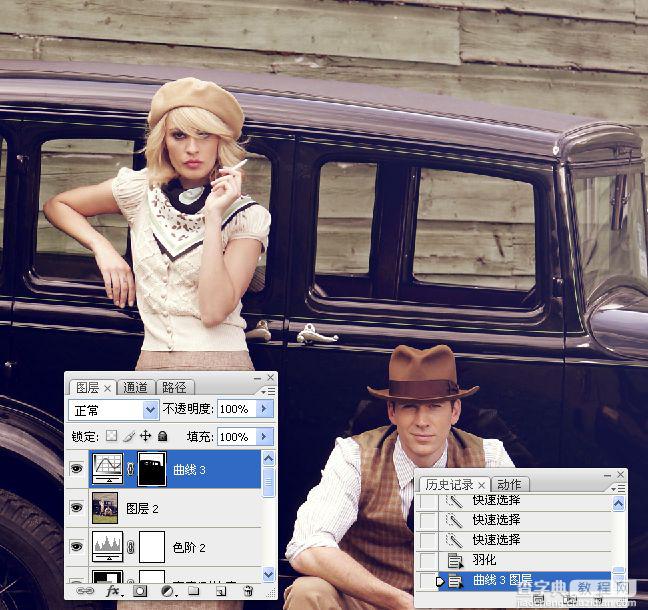Click the icon beside 羽化 in History
This screenshot has height=610, width=648.
pos(455,561)
